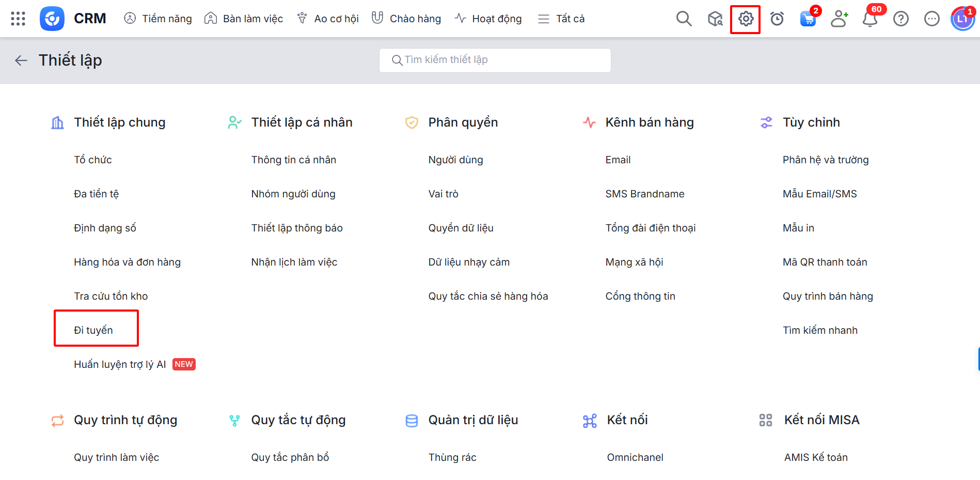Viewport: 980px width, 480px height.
Task: Open the Tiềm năng menu
Action: click(158, 19)
